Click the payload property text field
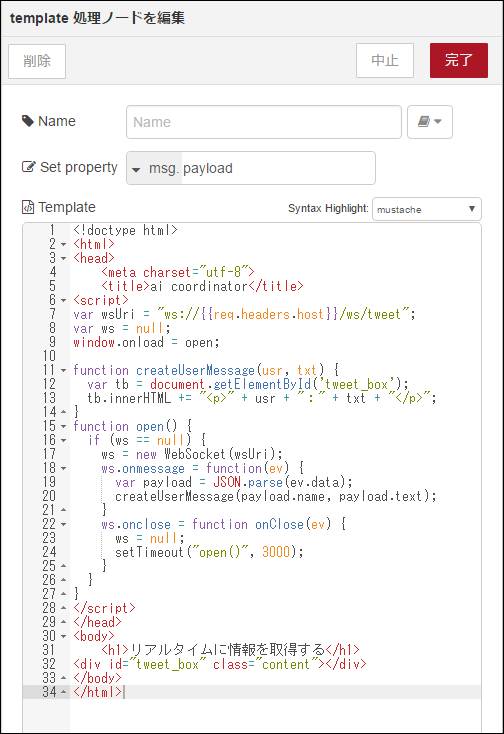Image resolution: width=504 pixels, height=734 pixels. point(278,168)
